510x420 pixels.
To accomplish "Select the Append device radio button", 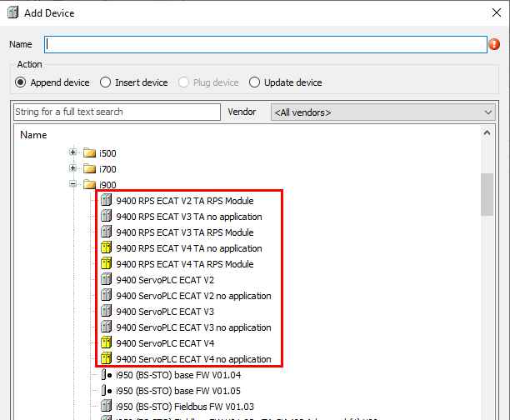I will pyautogui.click(x=21, y=82).
